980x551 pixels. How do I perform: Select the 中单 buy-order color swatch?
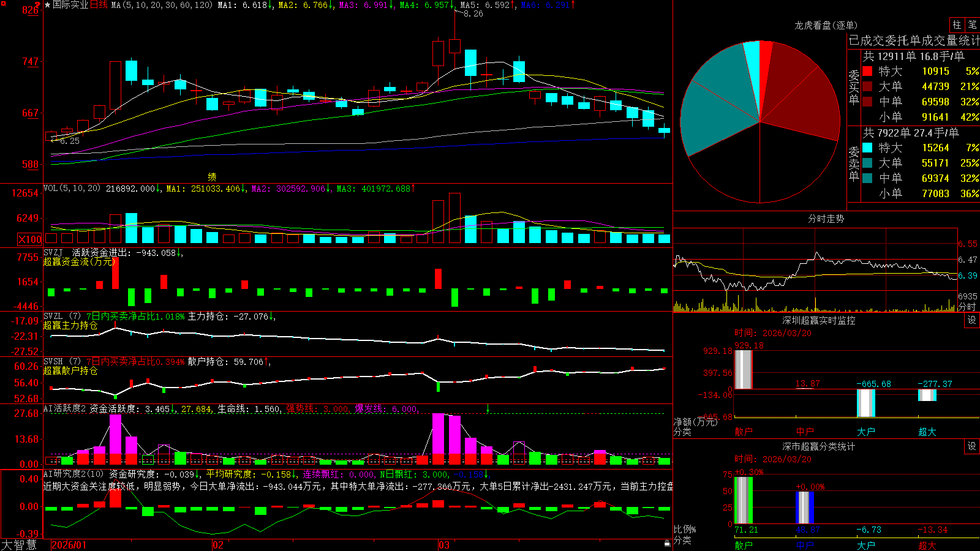click(x=867, y=102)
